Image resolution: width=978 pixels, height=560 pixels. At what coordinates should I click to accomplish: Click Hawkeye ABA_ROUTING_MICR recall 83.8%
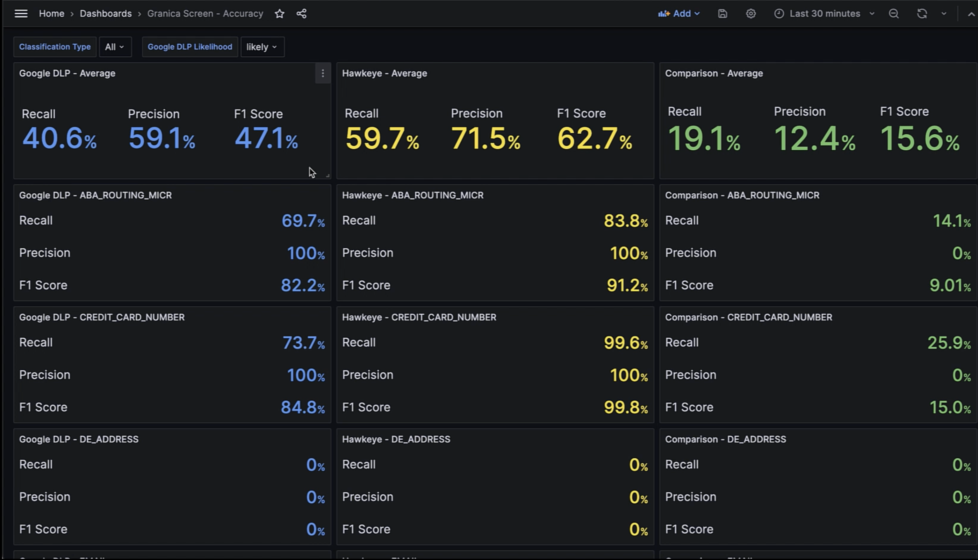click(626, 221)
